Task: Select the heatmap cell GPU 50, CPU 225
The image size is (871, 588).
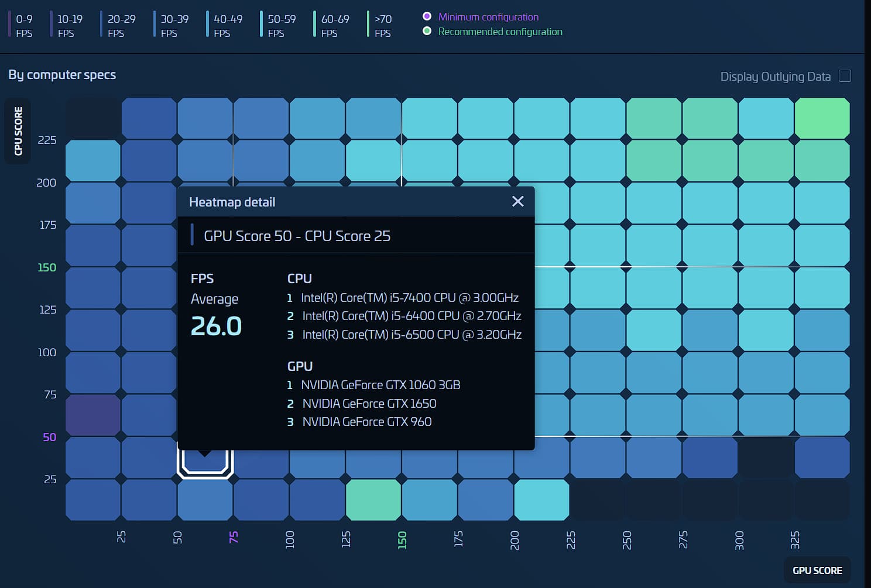Action: (205, 118)
